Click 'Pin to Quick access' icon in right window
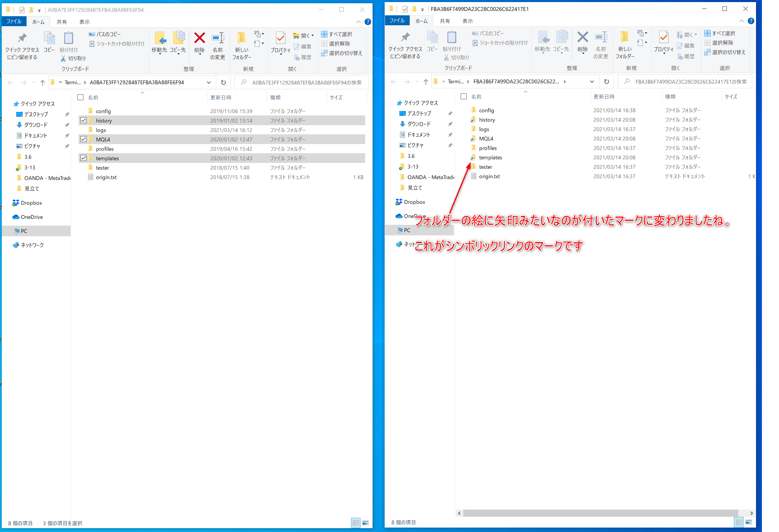The width and height of the screenshot is (779, 532). click(405, 37)
